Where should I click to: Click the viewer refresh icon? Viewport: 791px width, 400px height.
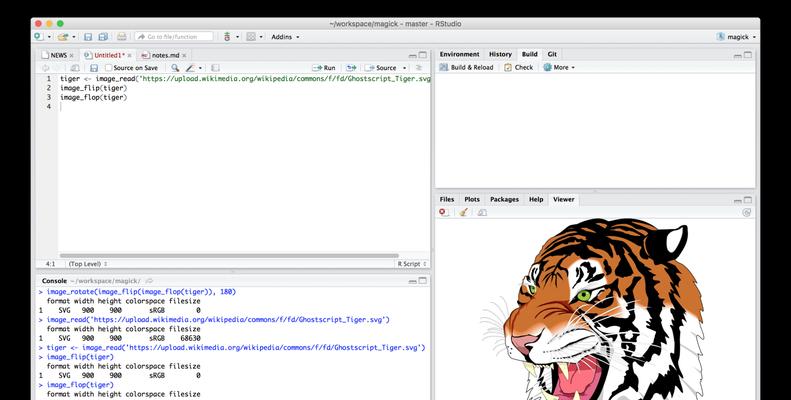747,212
